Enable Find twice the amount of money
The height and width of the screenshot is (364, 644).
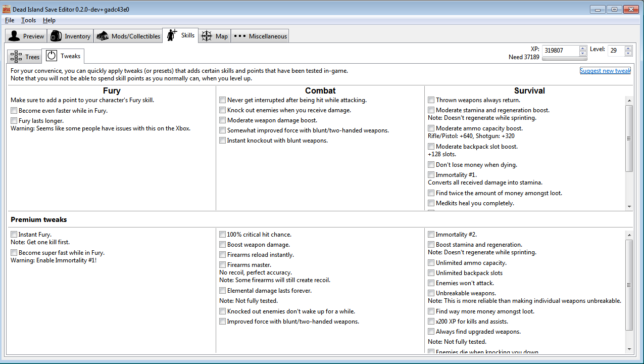point(431,193)
